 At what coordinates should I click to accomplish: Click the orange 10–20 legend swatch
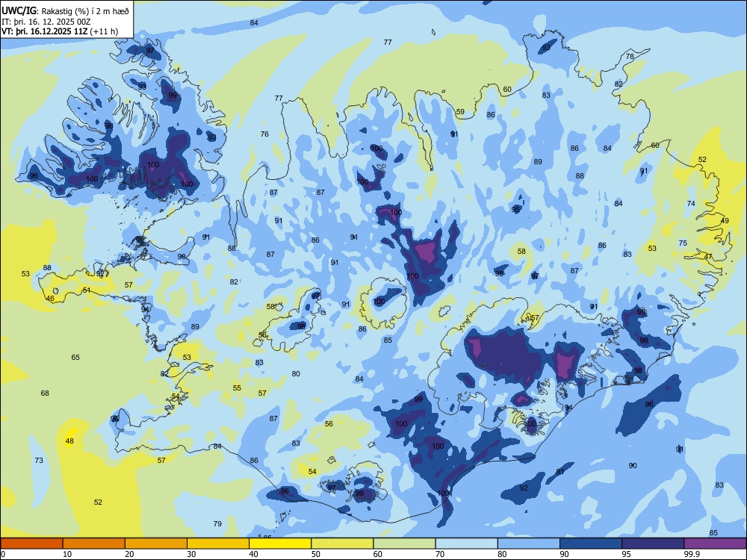pyautogui.click(x=94, y=544)
